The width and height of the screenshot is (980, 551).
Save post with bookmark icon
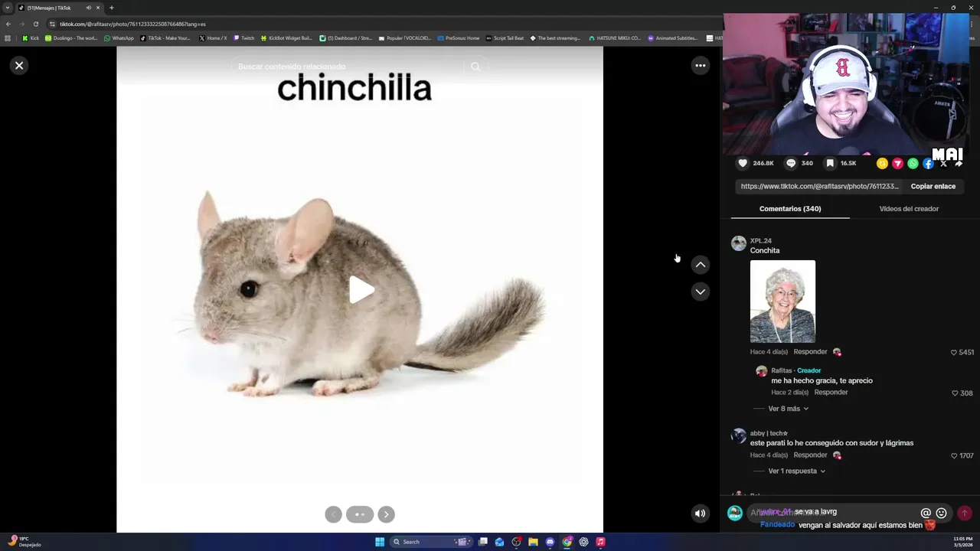click(x=829, y=163)
